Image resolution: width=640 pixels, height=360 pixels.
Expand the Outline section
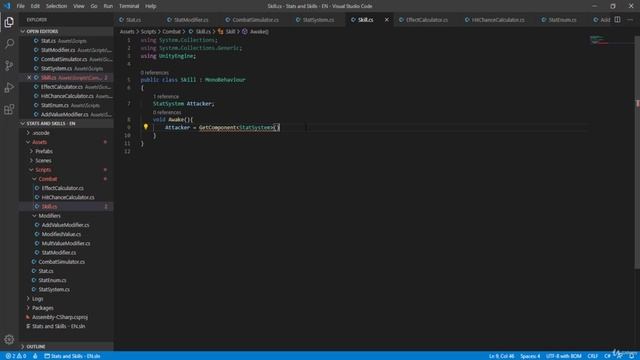coord(67,347)
